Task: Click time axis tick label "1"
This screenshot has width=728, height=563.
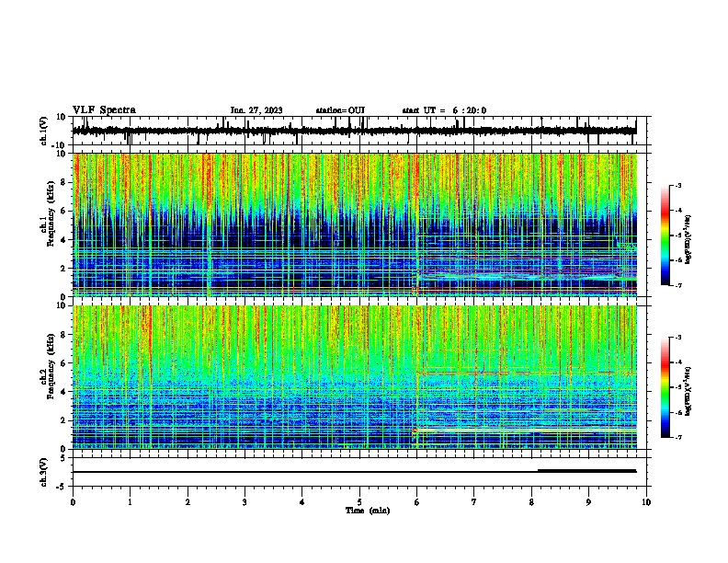Action: (x=130, y=502)
